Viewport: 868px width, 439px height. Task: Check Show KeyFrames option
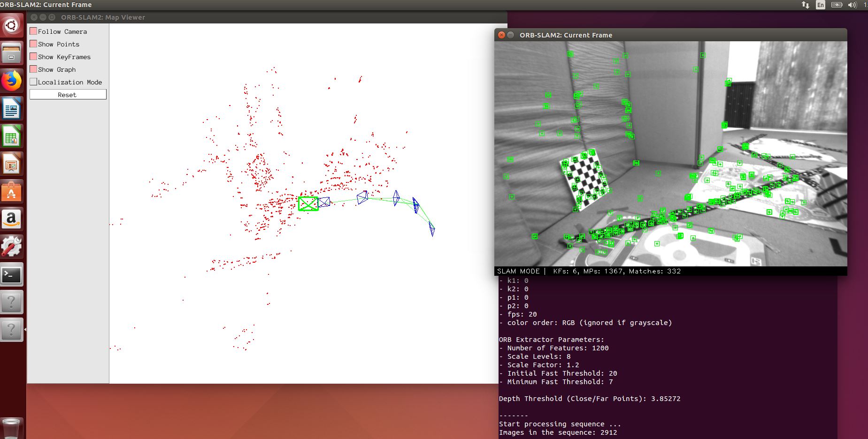point(33,56)
